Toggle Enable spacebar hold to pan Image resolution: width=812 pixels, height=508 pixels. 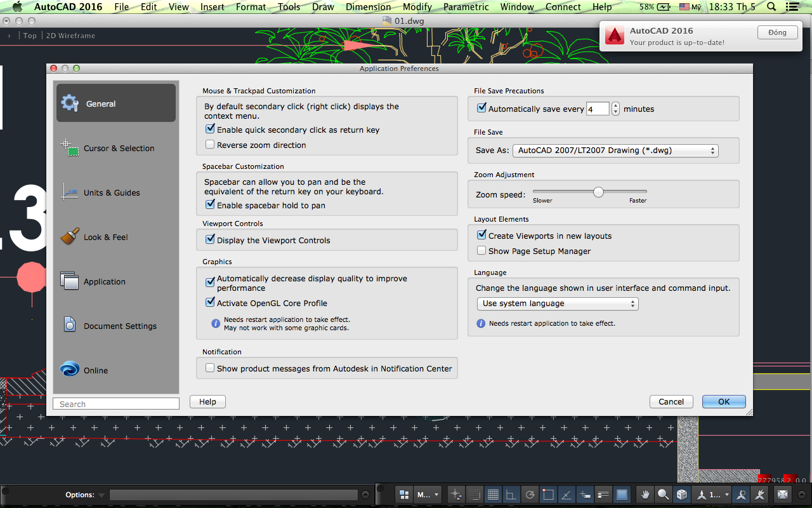pos(211,204)
